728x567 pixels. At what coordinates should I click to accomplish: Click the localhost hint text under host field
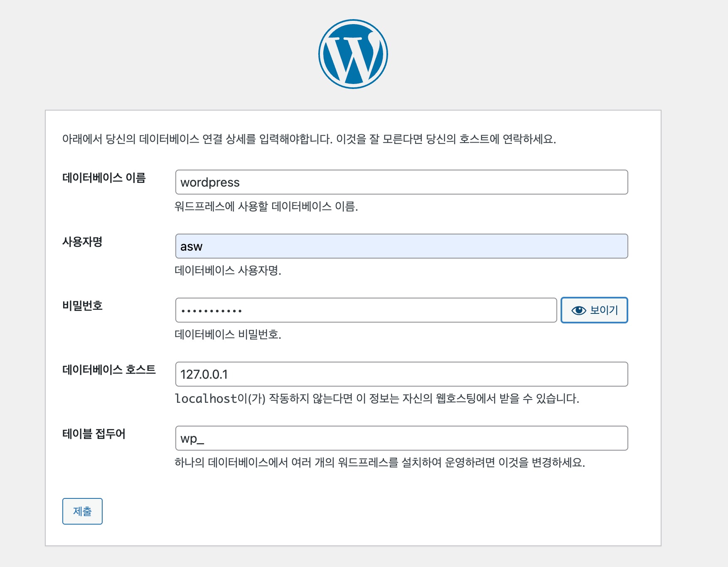pyautogui.click(x=377, y=399)
